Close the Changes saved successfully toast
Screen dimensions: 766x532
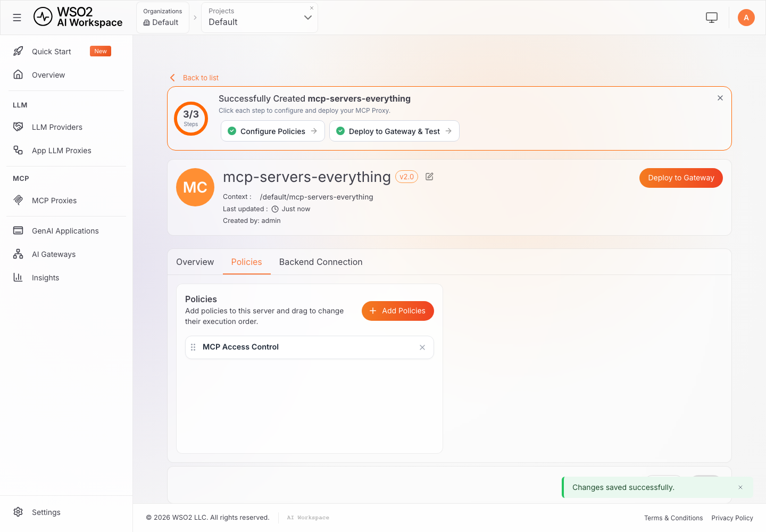pos(740,487)
